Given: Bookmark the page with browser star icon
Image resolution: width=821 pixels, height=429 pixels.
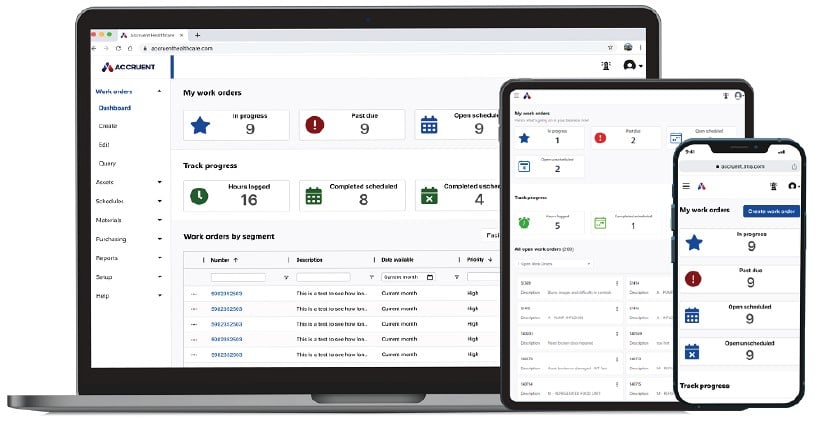Looking at the screenshot, I should tap(610, 47).
